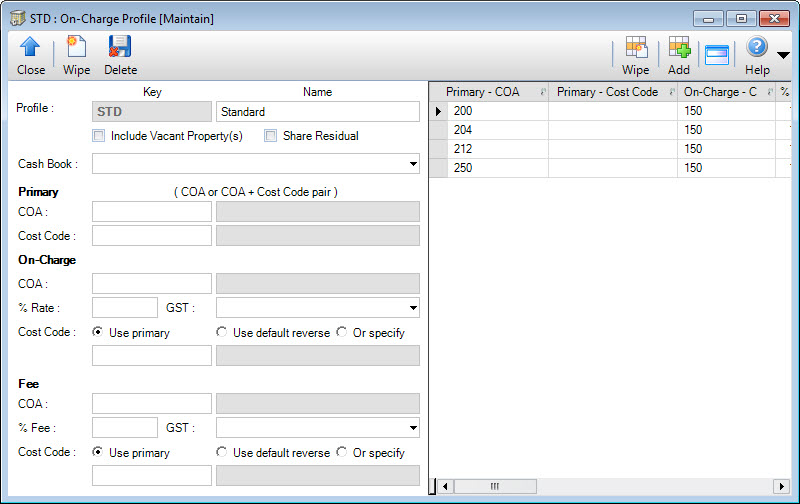800x504 pixels.
Task: Open the Cash Book dropdown
Action: 413,164
